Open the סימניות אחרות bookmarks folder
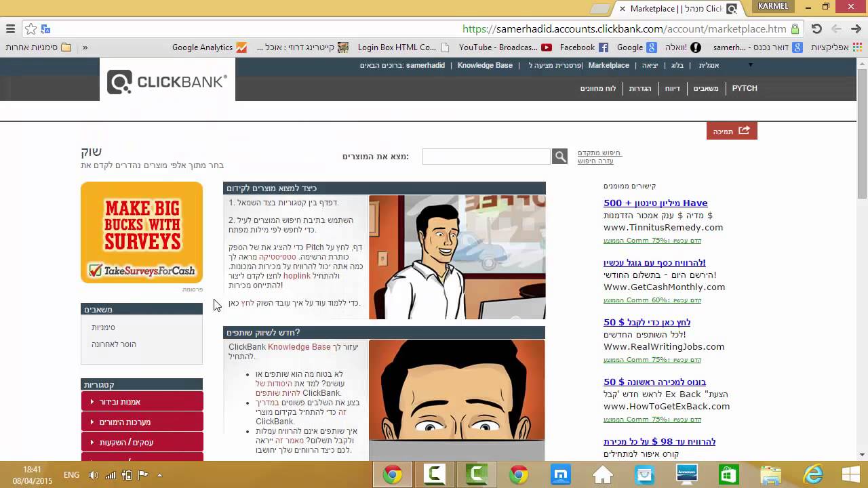Screen dimensions: 868x488 [x=39, y=47]
